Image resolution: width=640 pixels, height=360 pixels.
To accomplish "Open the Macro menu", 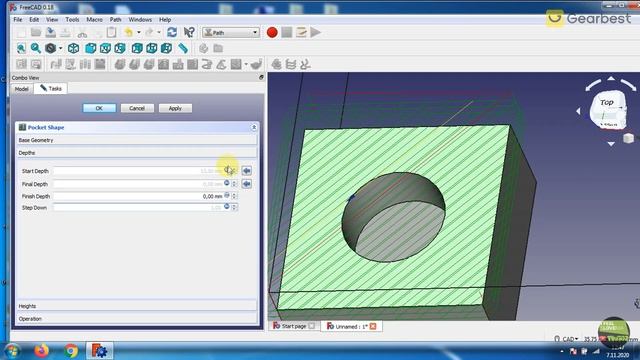I will pos(94,20).
